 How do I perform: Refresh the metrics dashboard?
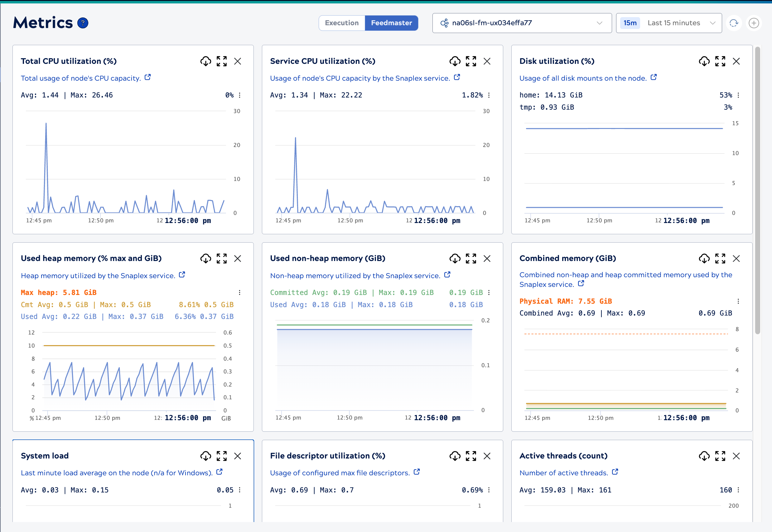pos(734,23)
